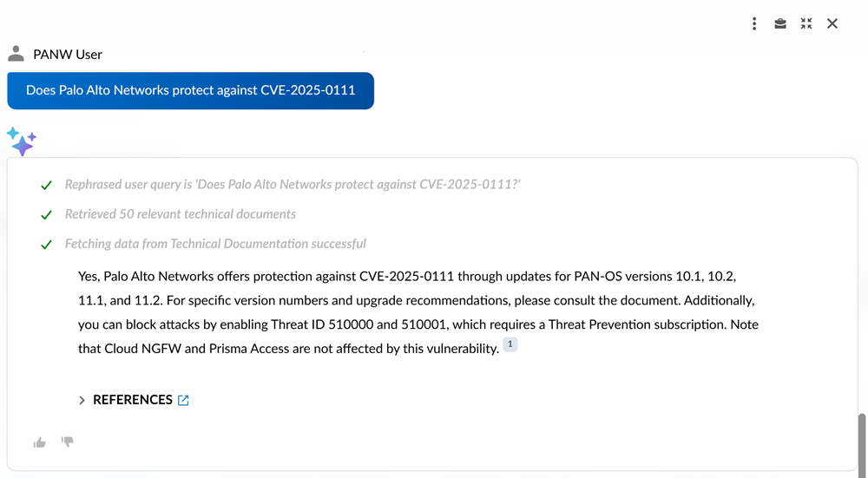Image resolution: width=868 pixels, height=478 pixels.
Task: Open references in new window icon
Action: pos(183,400)
